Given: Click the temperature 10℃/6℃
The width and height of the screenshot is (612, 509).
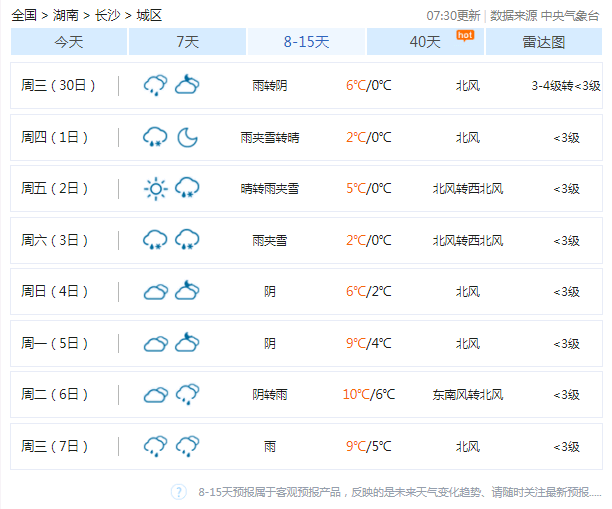Looking at the screenshot, I should (369, 394).
